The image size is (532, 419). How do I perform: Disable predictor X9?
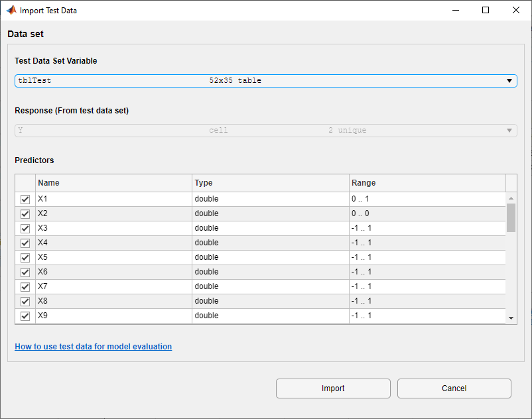(25, 316)
